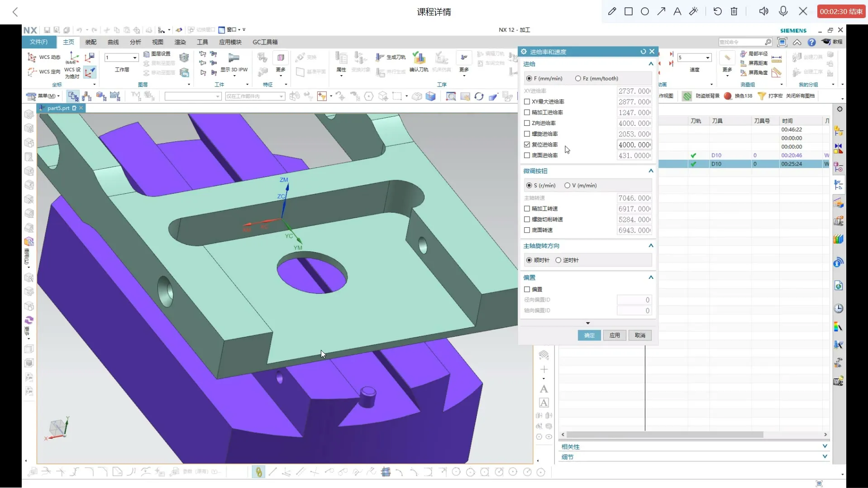868x488 pixels.
Task: Click the trash delete annotations icon
Action: 734,11
